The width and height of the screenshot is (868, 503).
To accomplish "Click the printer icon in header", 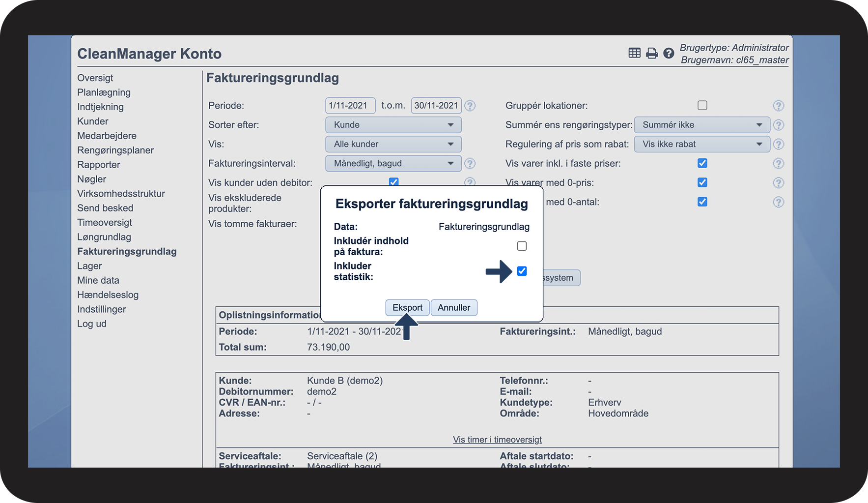I will [x=651, y=53].
